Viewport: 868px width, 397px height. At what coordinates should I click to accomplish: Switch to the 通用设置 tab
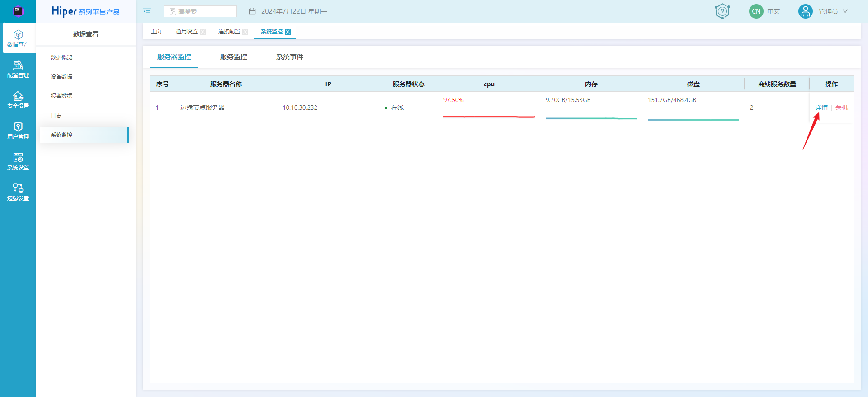pyautogui.click(x=187, y=32)
